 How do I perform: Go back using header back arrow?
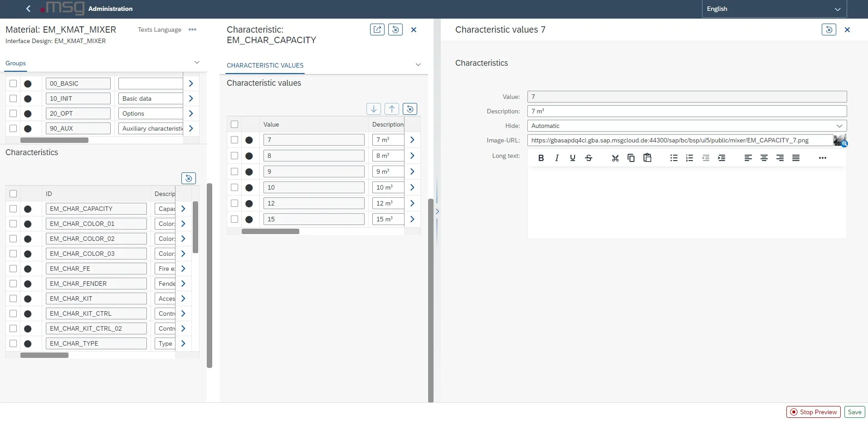[x=28, y=9]
